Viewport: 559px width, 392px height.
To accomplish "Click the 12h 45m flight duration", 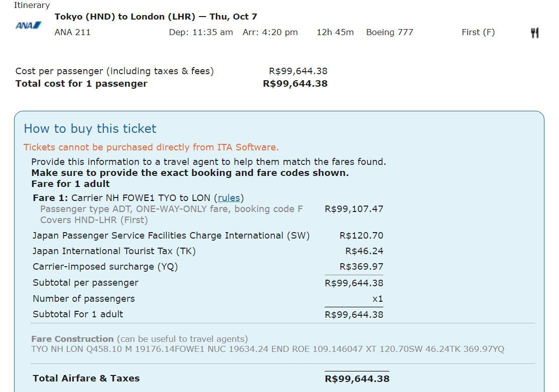I will [x=335, y=33].
